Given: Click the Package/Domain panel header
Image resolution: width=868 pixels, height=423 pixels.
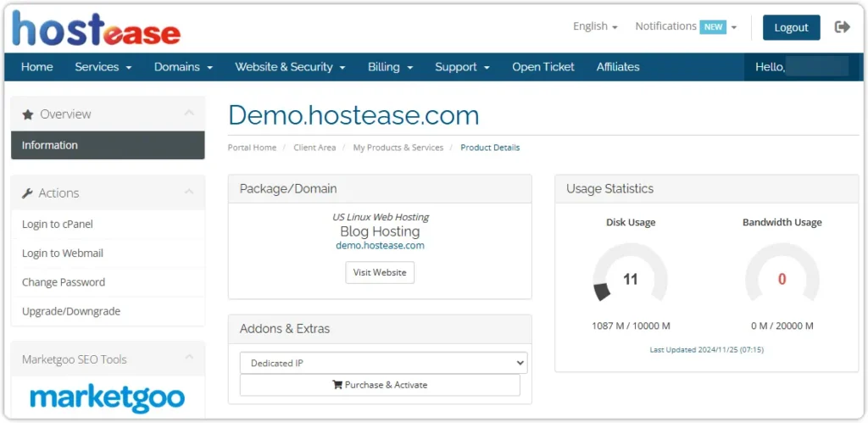Looking at the screenshot, I should [x=380, y=189].
